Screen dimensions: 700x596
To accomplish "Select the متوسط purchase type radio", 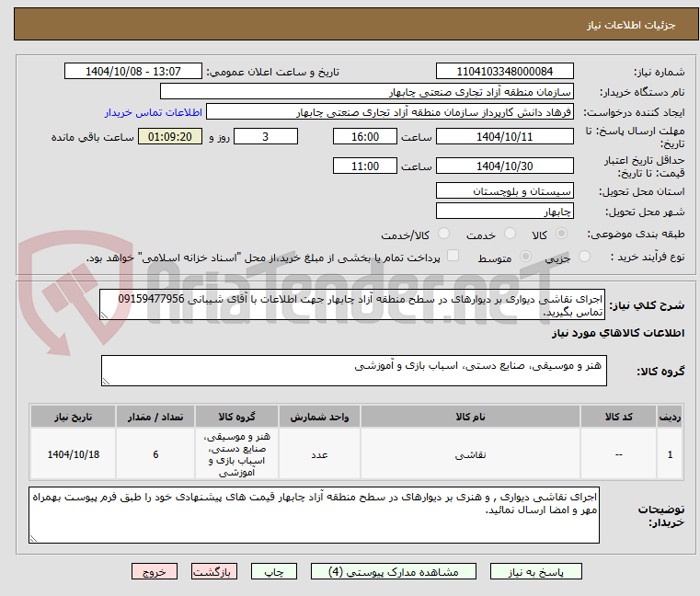I will tap(525, 257).
